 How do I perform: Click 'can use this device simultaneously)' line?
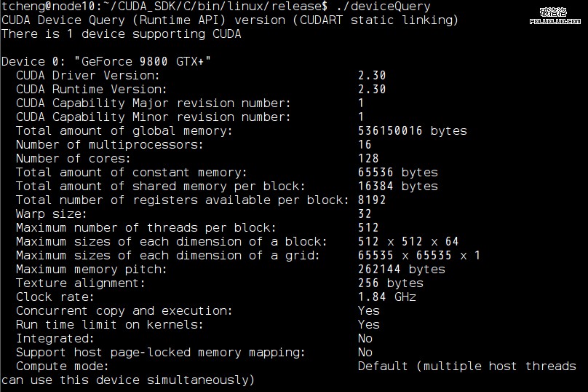(x=128, y=380)
